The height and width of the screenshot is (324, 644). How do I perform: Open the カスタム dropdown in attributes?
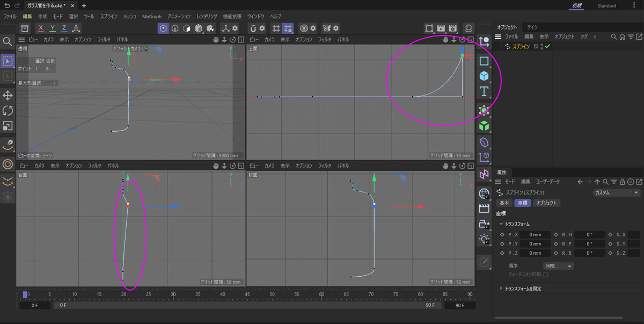tap(617, 192)
